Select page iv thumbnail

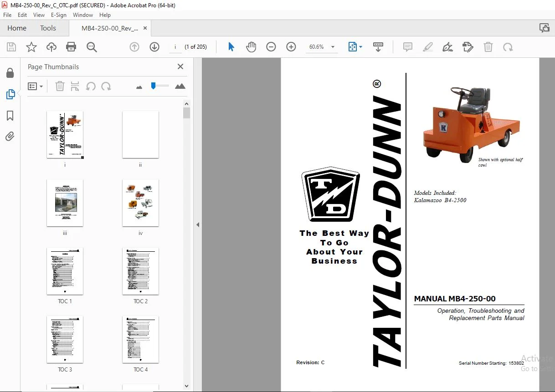point(140,203)
